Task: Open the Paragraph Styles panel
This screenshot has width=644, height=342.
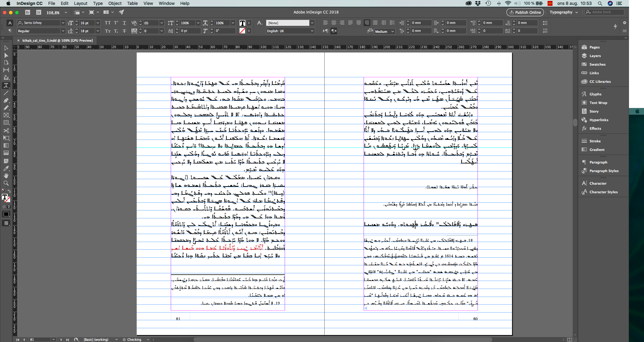Action: (x=604, y=171)
